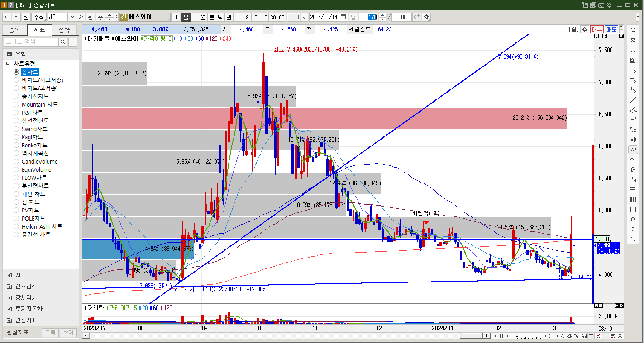Open the gear settings next to [일] label
Viewport: 644px width, 343px height.
point(585,29)
